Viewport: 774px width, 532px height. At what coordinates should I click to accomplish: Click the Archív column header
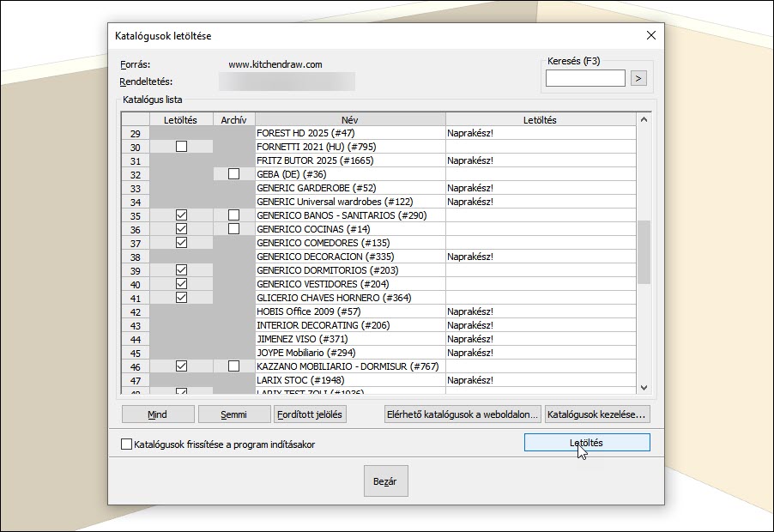[x=234, y=120]
